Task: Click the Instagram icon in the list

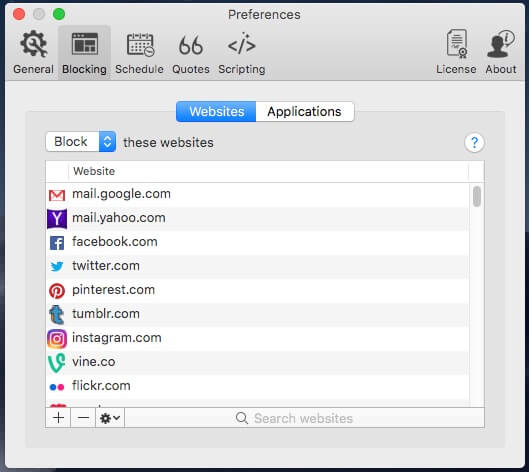Action: [57, 339]
